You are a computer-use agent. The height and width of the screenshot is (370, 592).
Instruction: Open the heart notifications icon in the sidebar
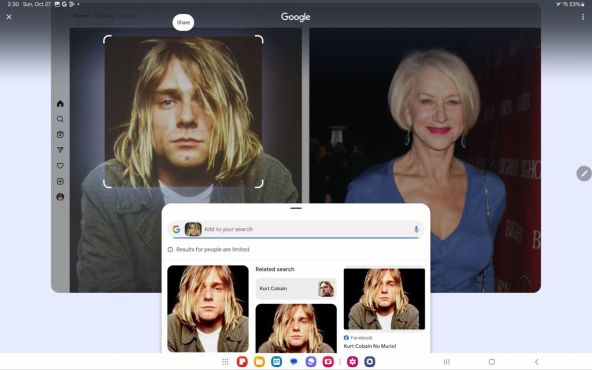60,166
